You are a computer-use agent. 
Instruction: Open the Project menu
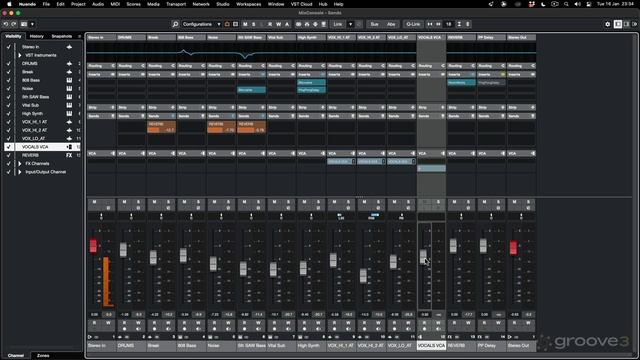(78, 4)
